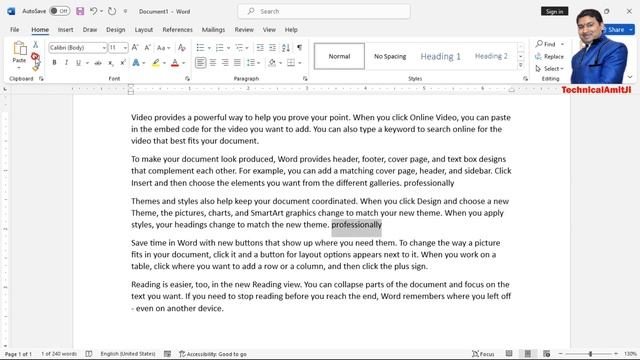Click the Numbering list icon
Viewport: 640px width, 360px height.
point(219,48)
